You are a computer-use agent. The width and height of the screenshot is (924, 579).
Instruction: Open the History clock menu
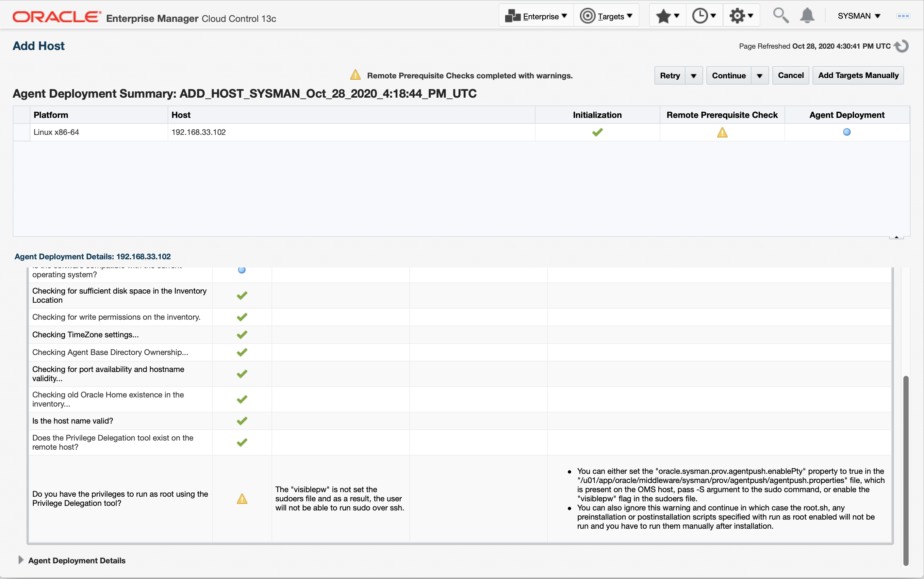(704, 16)
